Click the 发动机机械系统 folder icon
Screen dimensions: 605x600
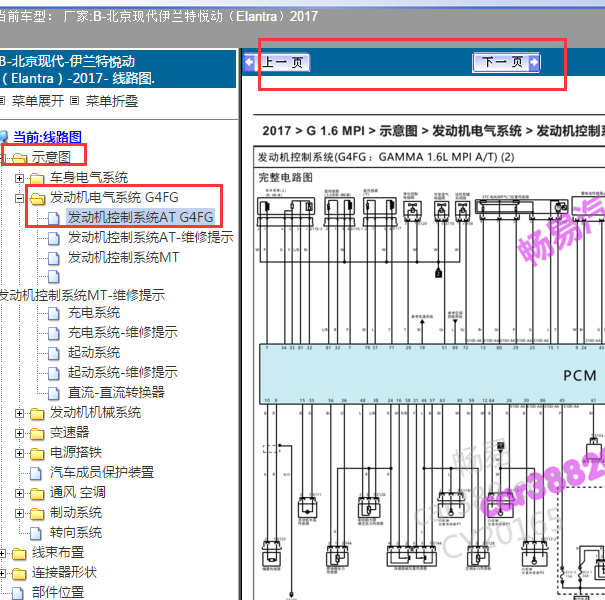tap(37, 414)
